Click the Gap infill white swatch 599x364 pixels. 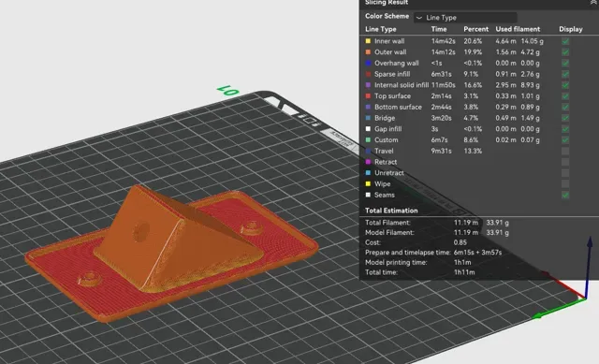pos(368,129)
